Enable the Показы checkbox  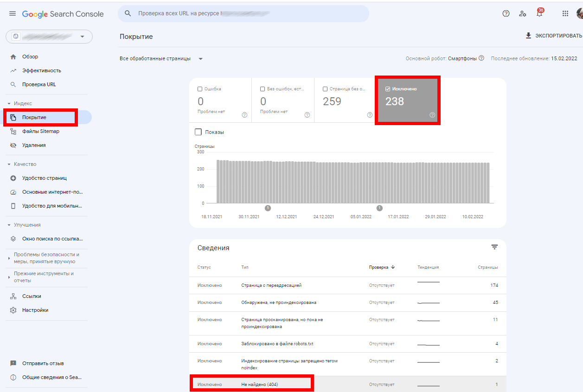199,132
